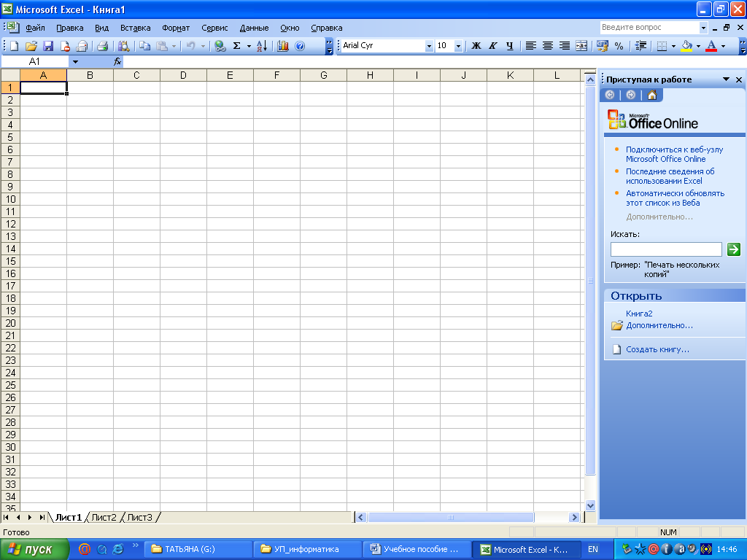747x560 pixels.
Task: Open the Arial Cyr font name dropdown
Action: click(x=429, y=46)
